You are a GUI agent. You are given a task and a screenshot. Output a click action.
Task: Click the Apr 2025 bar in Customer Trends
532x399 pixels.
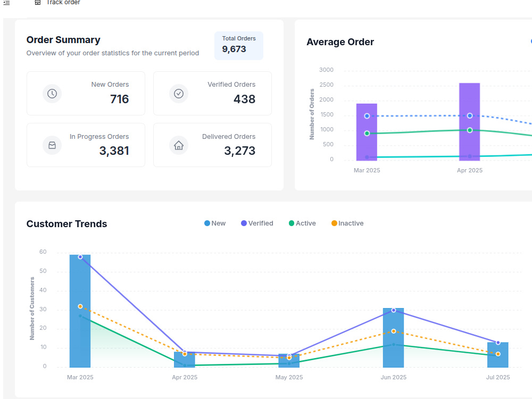pyautogui.click(x=185, y=360)
